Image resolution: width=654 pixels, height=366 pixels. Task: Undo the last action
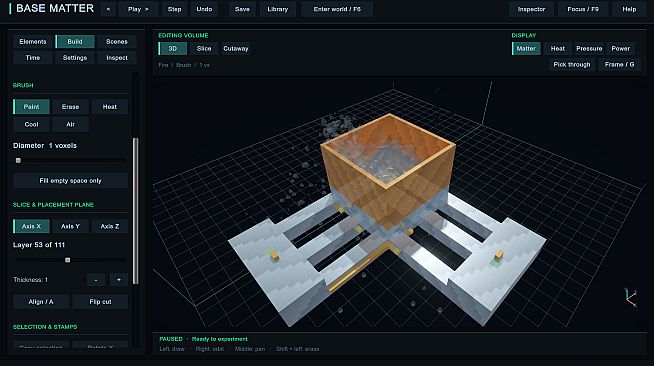pyautogui.click(x=204, y=9)
